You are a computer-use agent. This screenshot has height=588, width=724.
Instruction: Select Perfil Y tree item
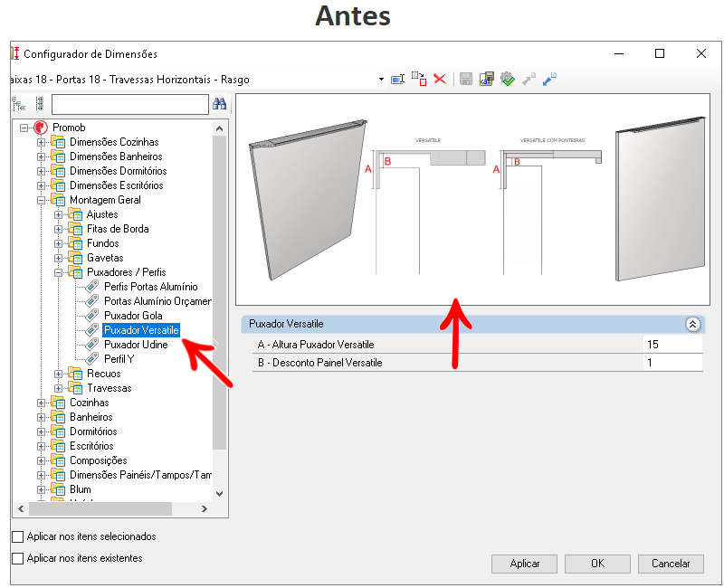click(119, 359)
